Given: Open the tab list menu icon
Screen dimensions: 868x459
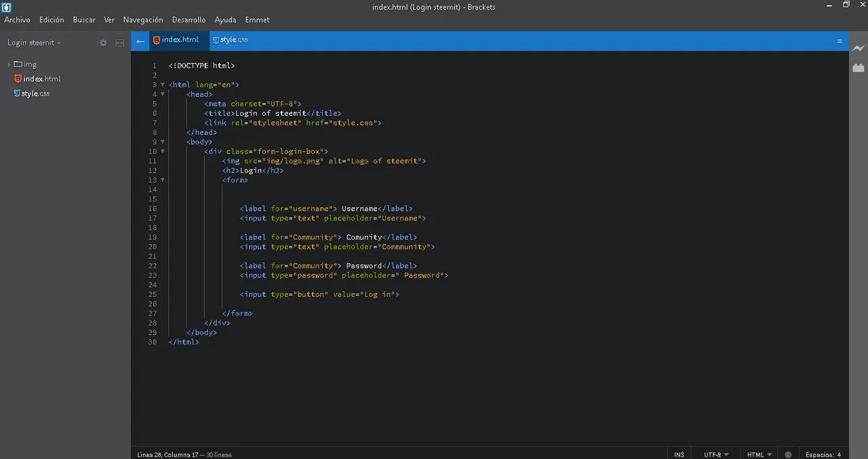Looking at the screenshot, I should coord(840,41).
